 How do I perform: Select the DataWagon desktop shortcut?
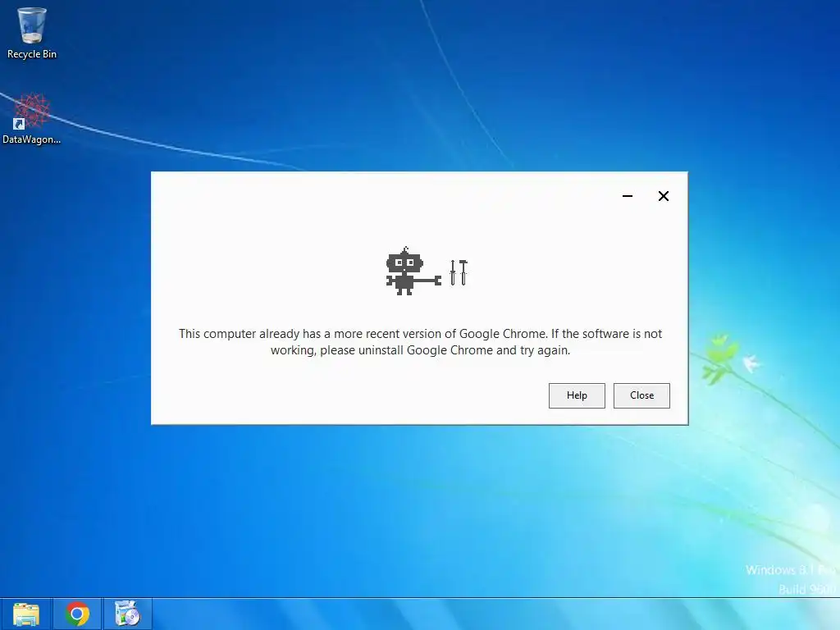(31, 119)
